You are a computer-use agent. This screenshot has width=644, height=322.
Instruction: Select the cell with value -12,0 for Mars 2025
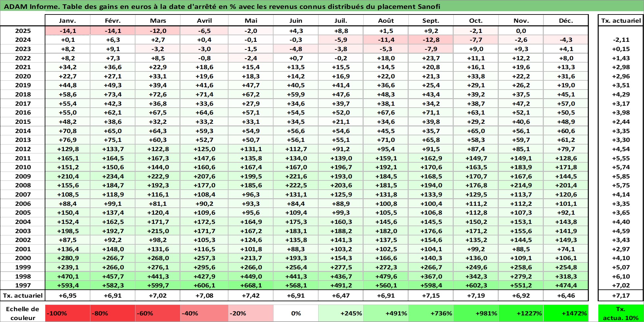tap(158, 31)
